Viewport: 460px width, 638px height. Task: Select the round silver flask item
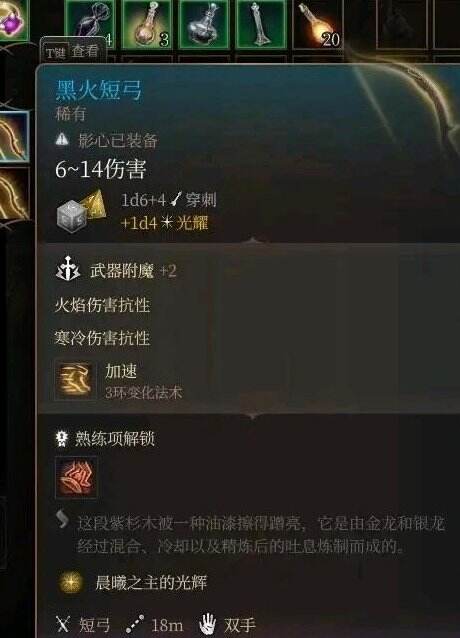[204, 24]
